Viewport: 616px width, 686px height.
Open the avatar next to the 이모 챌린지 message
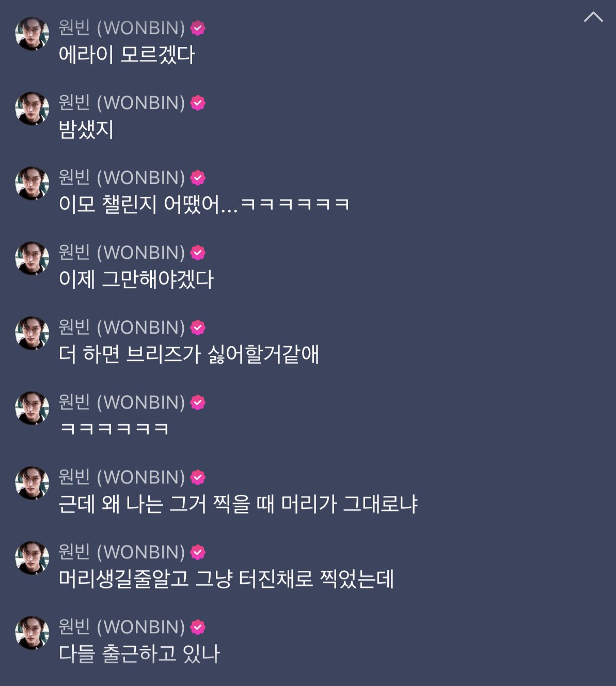click(32, 183)
